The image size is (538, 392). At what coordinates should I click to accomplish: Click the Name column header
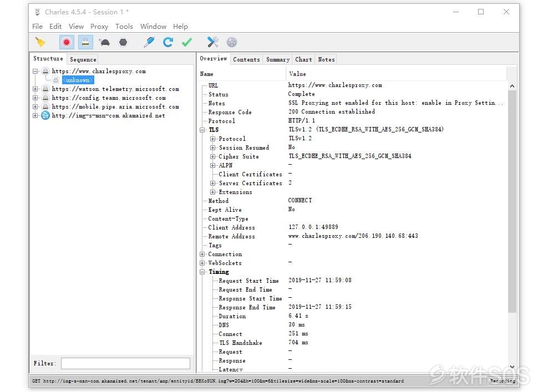pyautogui.click(x=242, y=74)
